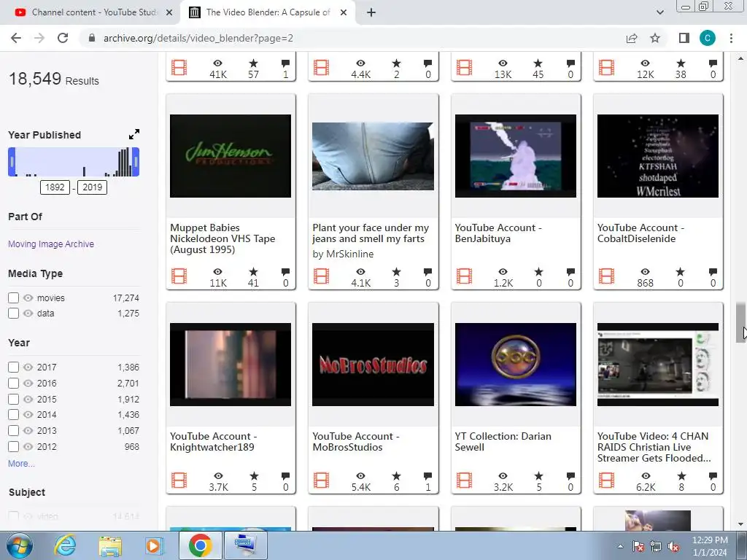The width and height of the screenshot is (747, 560).
Task: Open a new browser tab
Action: coord(371,12)
